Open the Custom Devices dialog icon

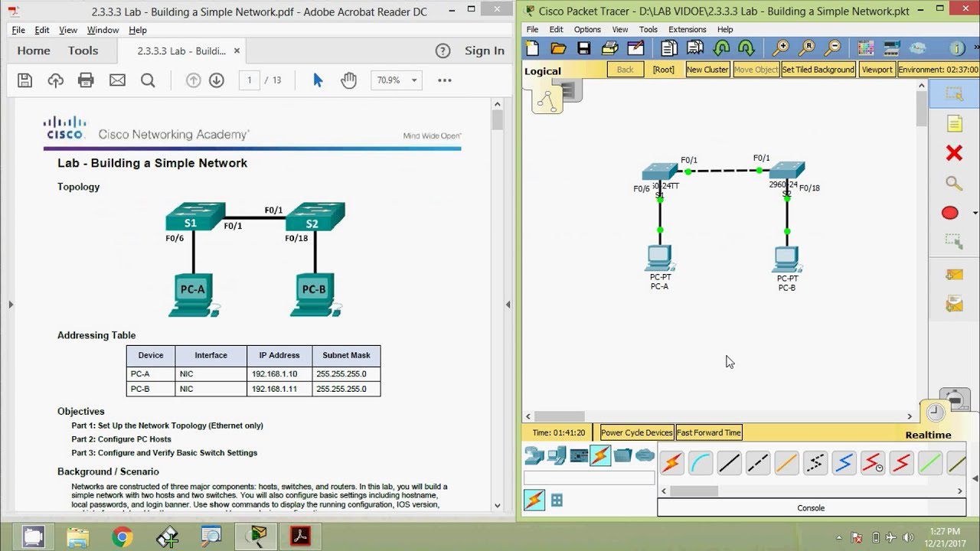coord(892,48)
